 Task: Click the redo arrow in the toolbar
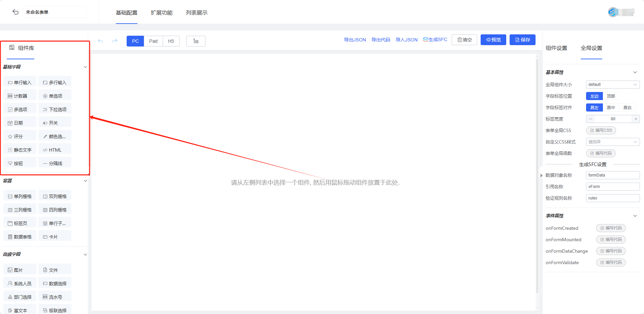click(115, 41)
